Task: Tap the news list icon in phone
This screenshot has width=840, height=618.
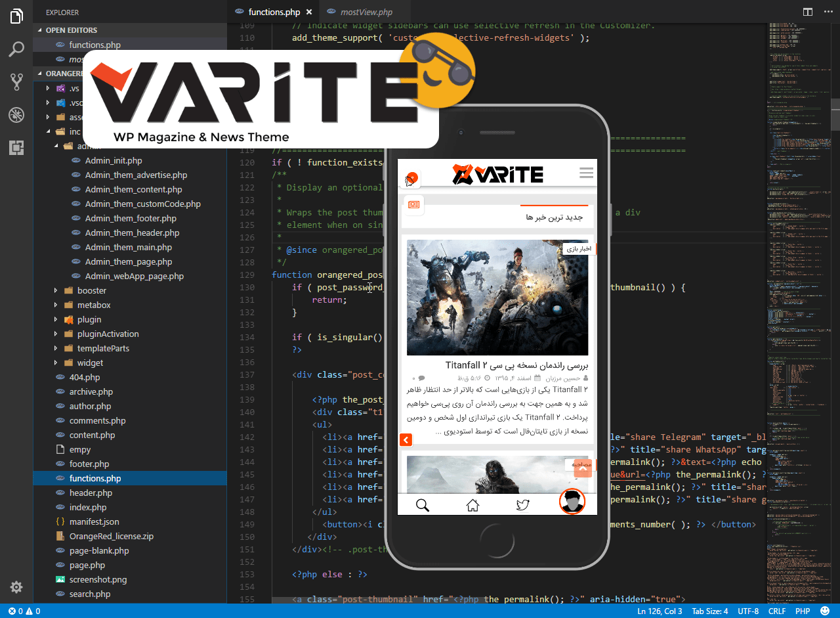Action: click(x=413, y=204)
